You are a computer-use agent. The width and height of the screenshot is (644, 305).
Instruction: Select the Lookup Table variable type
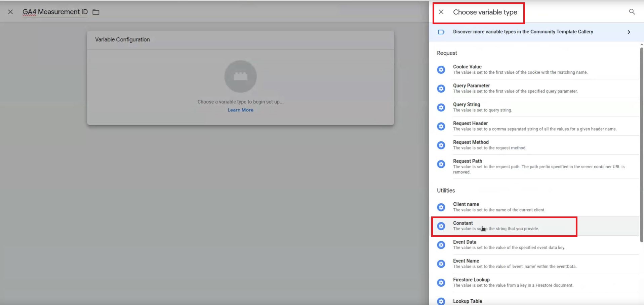(x=537, y=299)
